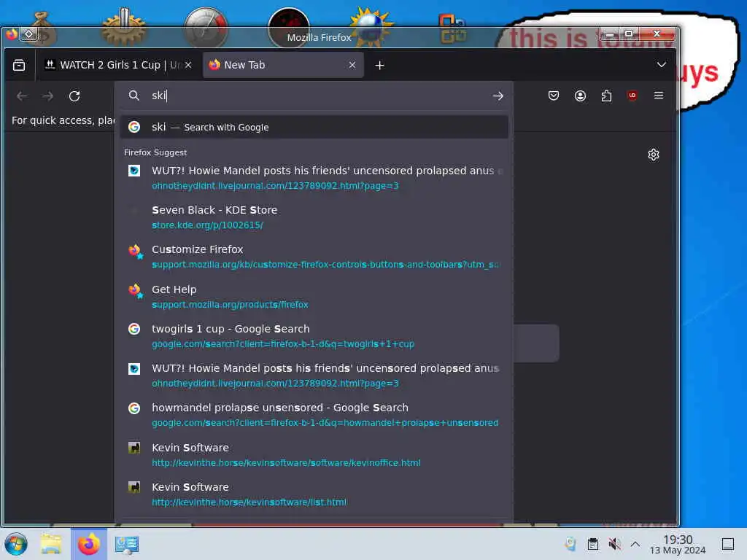
Task: Open the clock showing 19:30
Action: 678,544
